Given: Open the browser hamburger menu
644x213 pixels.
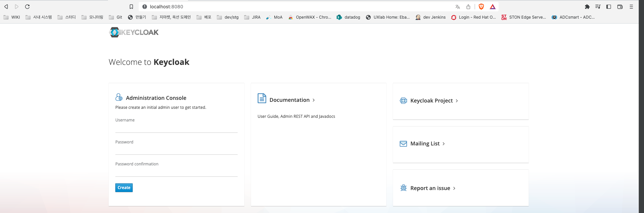Looking at the screenshot, I should (x=631, y=7).
